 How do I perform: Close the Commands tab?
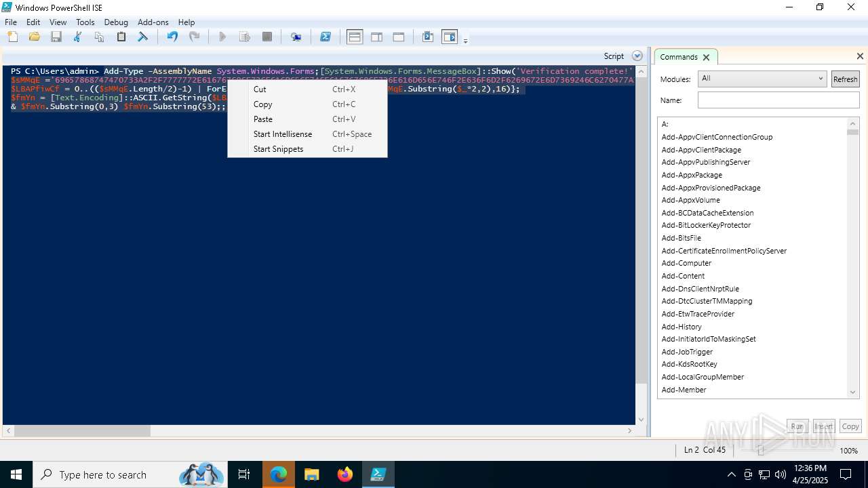click(706, 58)
